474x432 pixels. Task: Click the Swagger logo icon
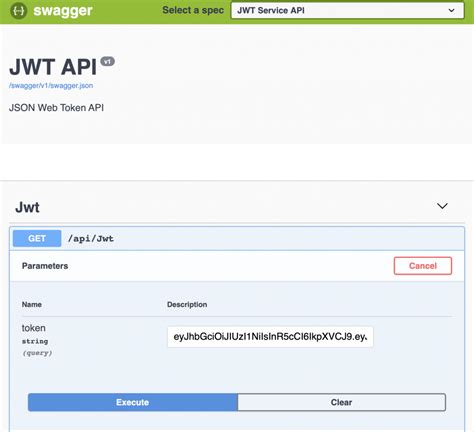click(x=18, y=11)
